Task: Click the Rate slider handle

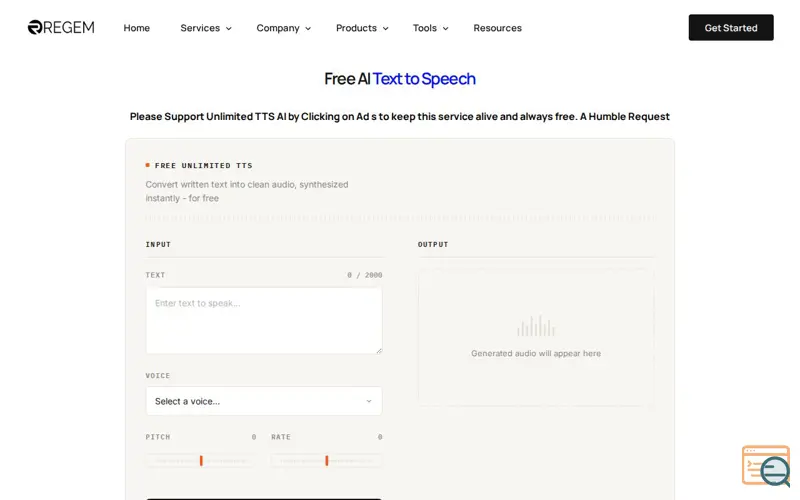Action: 327,461
